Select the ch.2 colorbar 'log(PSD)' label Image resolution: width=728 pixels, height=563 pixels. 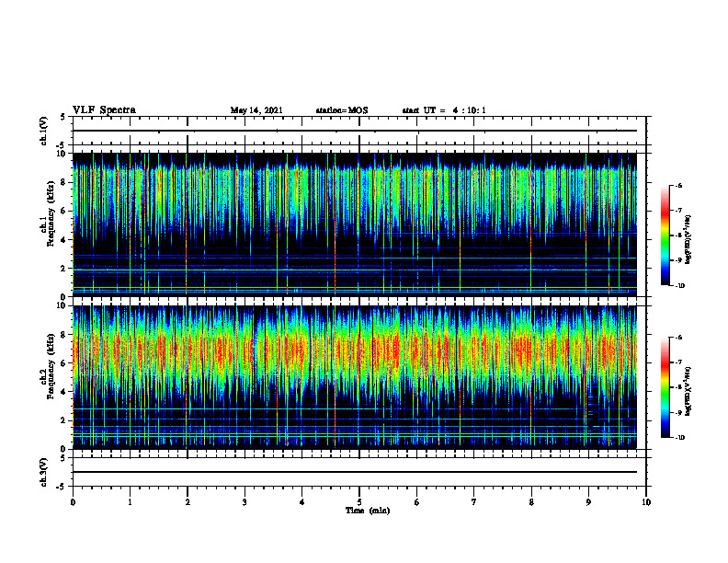[688, 391]
